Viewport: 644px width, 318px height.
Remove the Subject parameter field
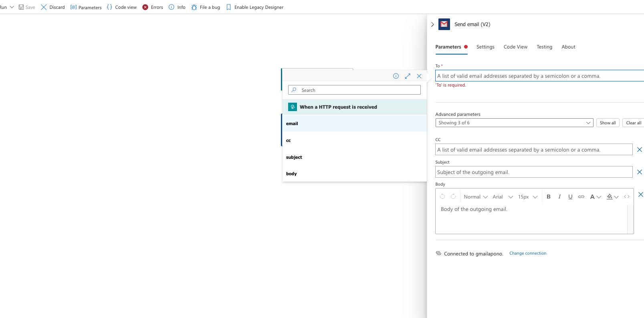coord(640,172)
